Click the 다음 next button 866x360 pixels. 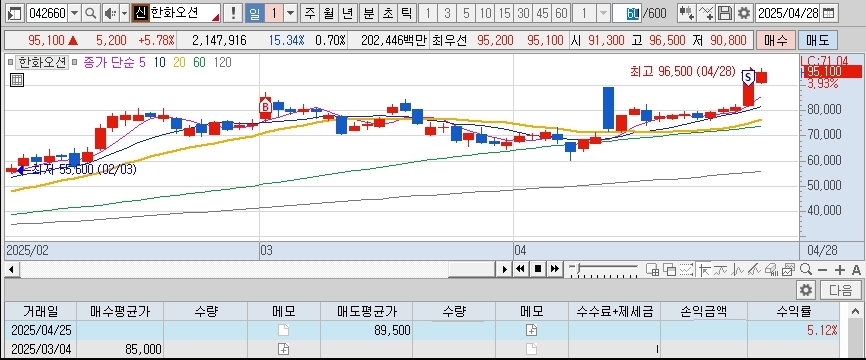pos(841,290)
